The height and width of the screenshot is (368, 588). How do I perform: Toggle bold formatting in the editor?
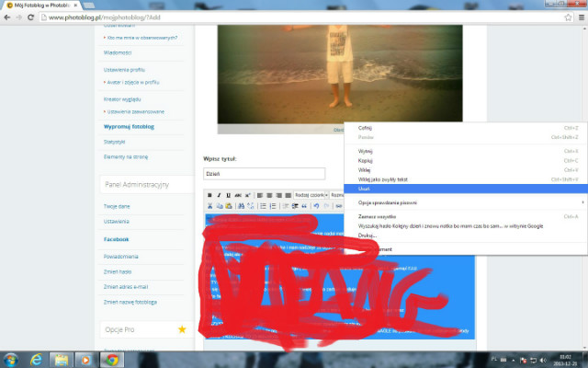pyautogui.click(x=209, y=195)
